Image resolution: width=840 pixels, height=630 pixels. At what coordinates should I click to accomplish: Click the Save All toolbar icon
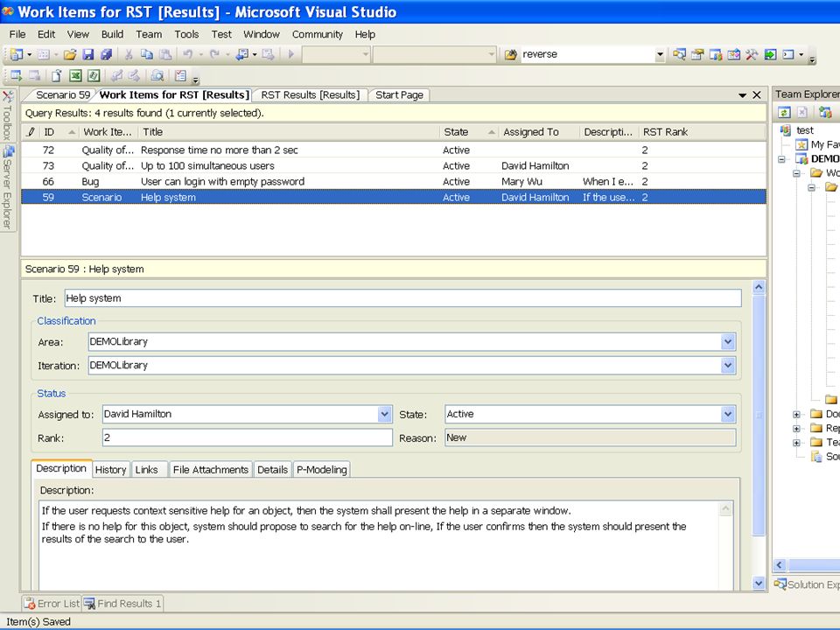[x=106, y=54]
